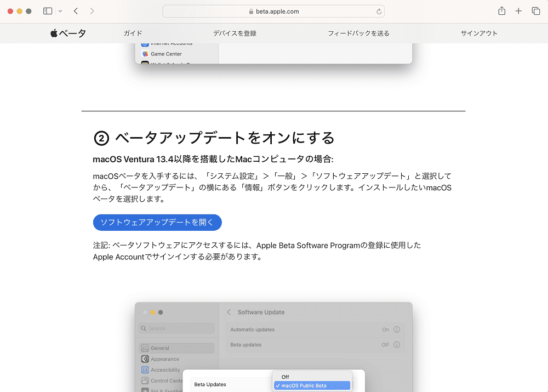The height and width of the screenshot is (392, 548).
Task: Click the Software Update screenshot image
Action: [273, 347]
